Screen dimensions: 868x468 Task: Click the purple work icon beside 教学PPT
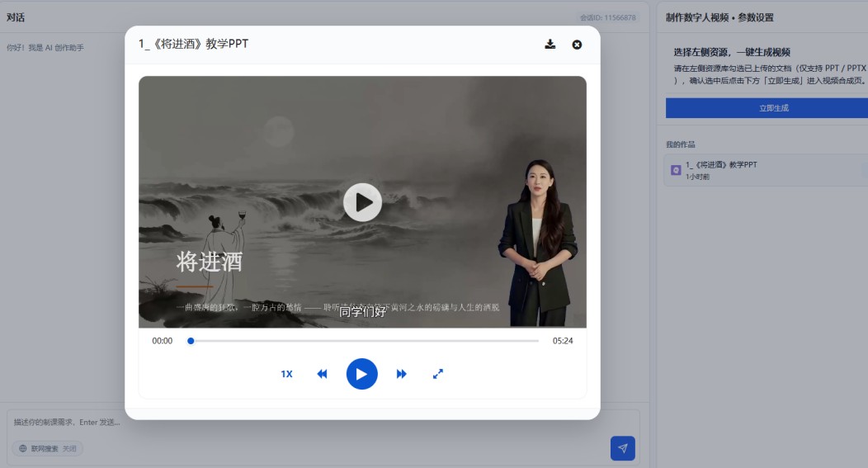point(676,170)
